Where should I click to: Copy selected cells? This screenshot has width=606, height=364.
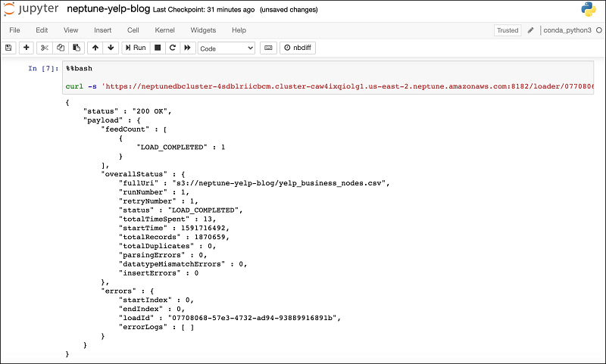pos(61,48)
